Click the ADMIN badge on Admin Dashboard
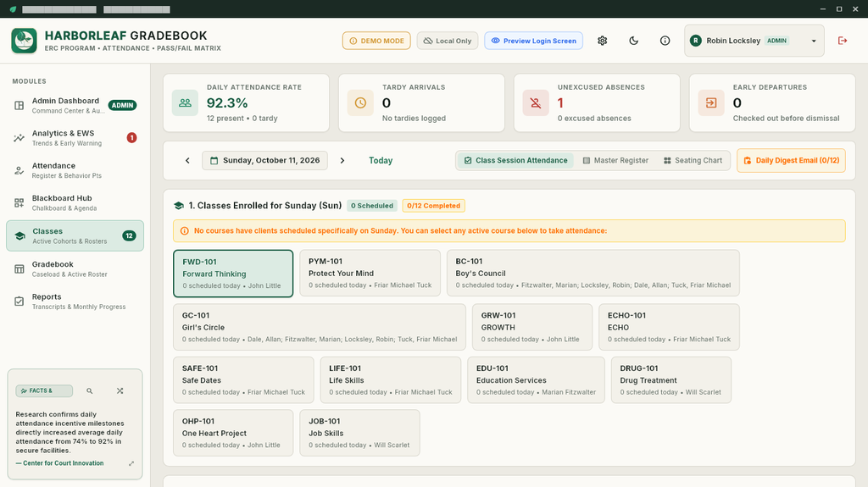The width and height of the screenshot is (868, 487). [x=122, y=105]
